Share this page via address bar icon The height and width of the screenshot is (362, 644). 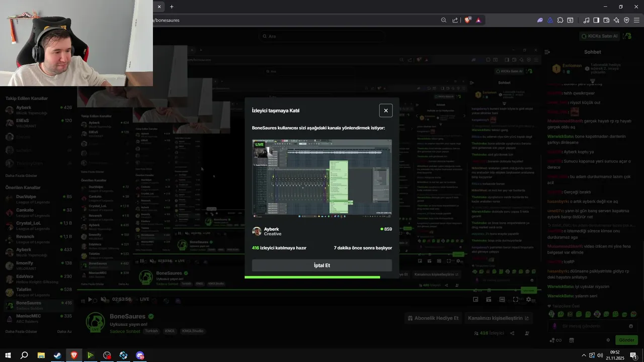pyautogui.click(x=455, y=20)
